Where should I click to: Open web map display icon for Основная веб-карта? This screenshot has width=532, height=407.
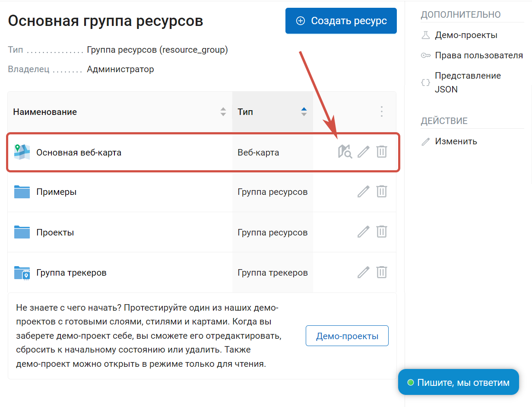point(345,152)
